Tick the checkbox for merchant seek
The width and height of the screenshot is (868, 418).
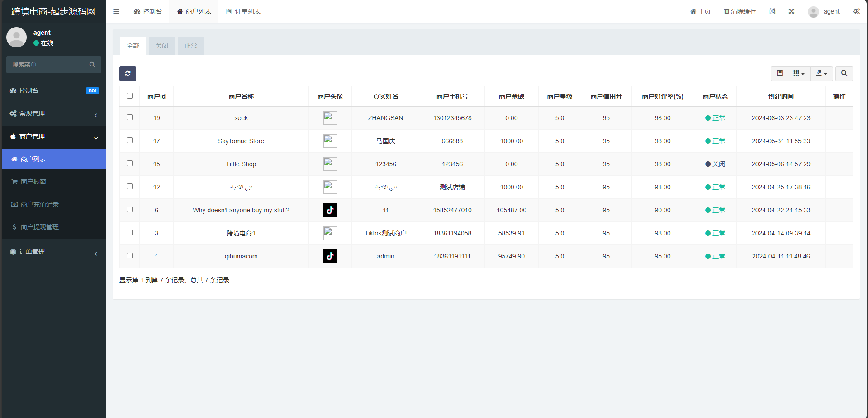[x=130, y=117]
